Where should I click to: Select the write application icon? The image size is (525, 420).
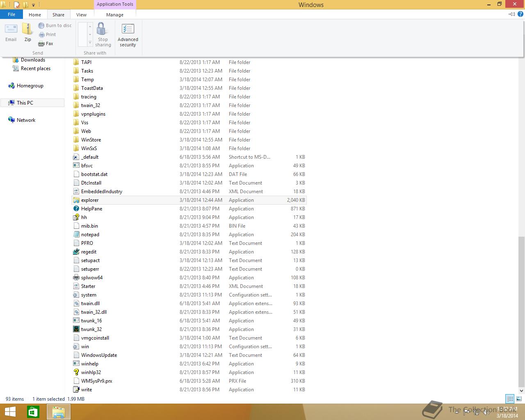(x=76, y=390)
